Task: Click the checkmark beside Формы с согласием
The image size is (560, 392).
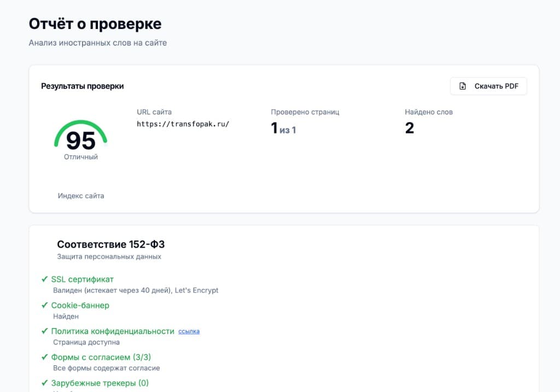Action: (x=44, y=357)
